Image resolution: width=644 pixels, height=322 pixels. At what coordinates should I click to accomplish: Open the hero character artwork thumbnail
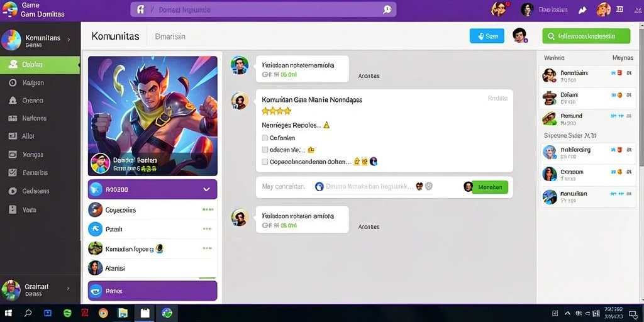coord(153,116)
